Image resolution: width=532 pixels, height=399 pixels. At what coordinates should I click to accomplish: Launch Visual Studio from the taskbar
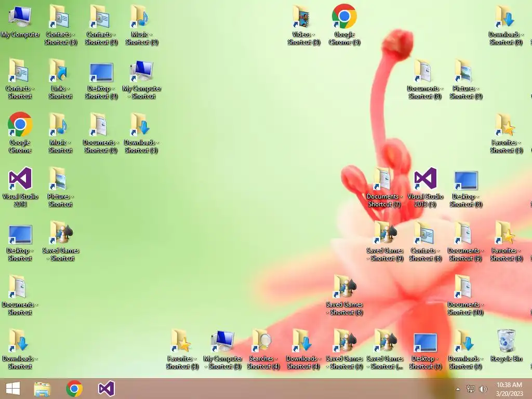(106, 389)
